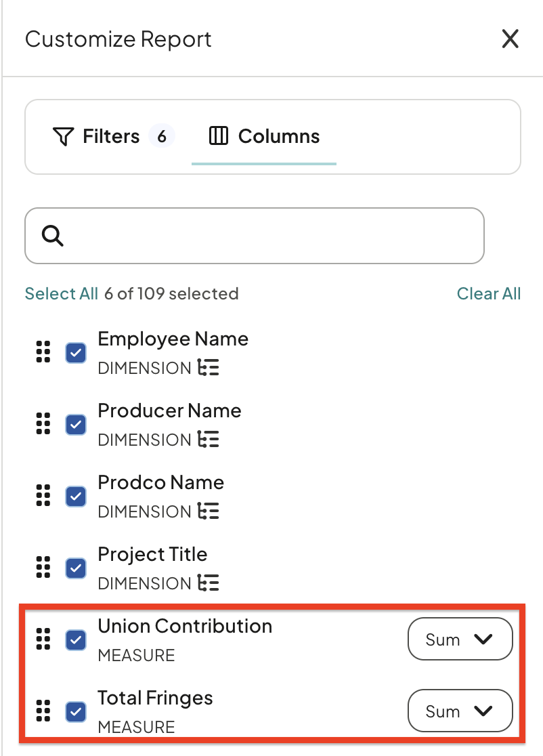Click the Select All link
This screenshot has height=756, width=543.
coord(62,293)
